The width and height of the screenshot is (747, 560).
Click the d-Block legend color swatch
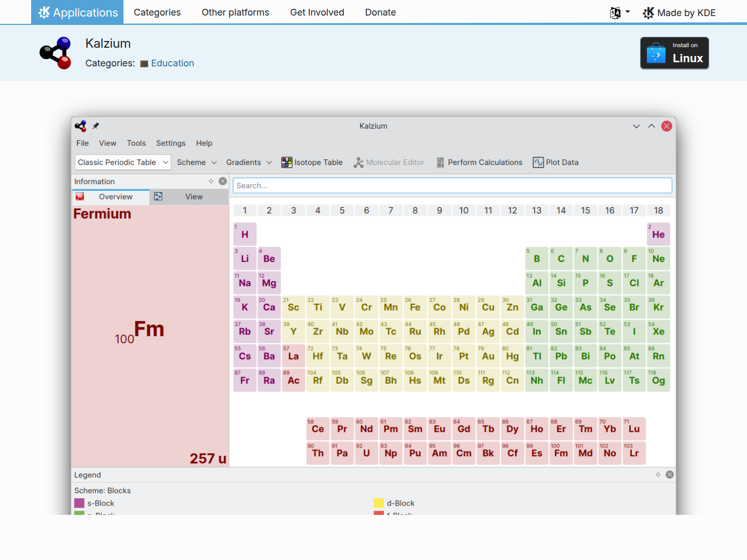pyautogui.click(x=379, y=503)
